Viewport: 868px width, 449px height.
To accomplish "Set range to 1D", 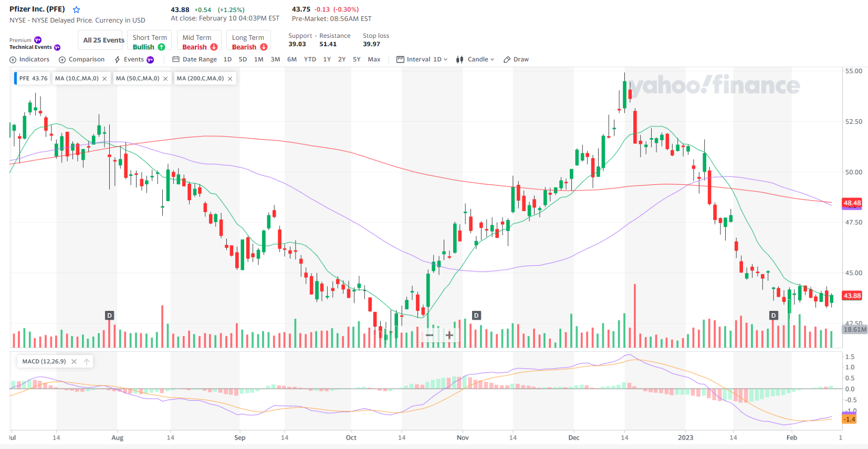I will (227, 59).
